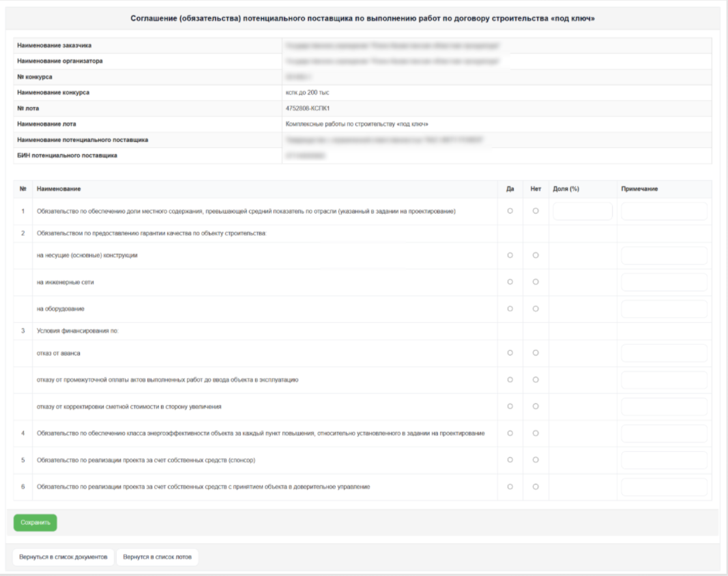
Task: Click Примечание field for local content row
Action: point(664,212)
